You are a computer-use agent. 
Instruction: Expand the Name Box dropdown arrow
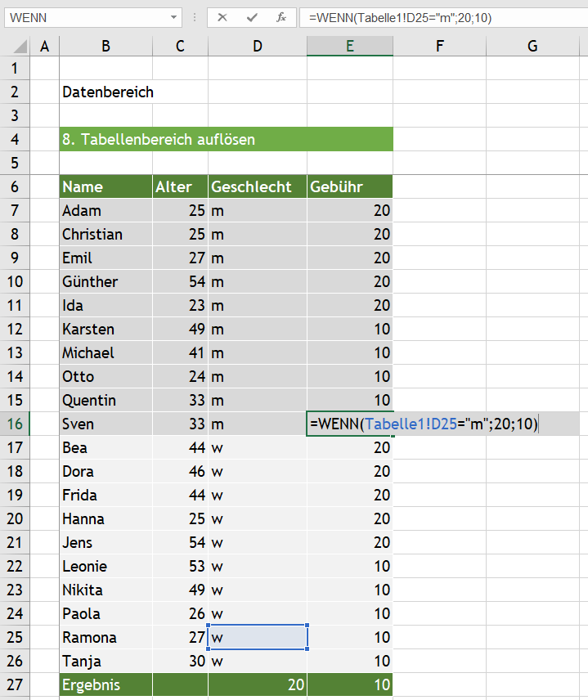pos(174,17)
